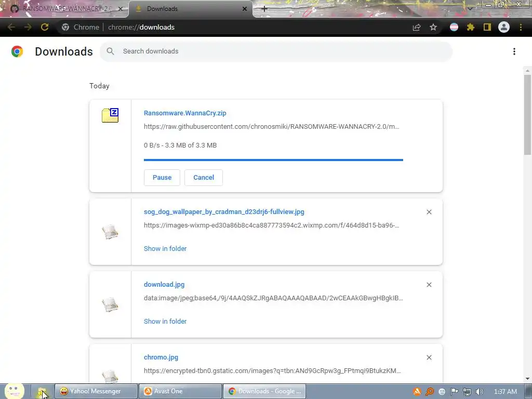532x399 pixels.
Task: Click the encrypted-tbn0.gstatic.com source URL
Action: 272,371
